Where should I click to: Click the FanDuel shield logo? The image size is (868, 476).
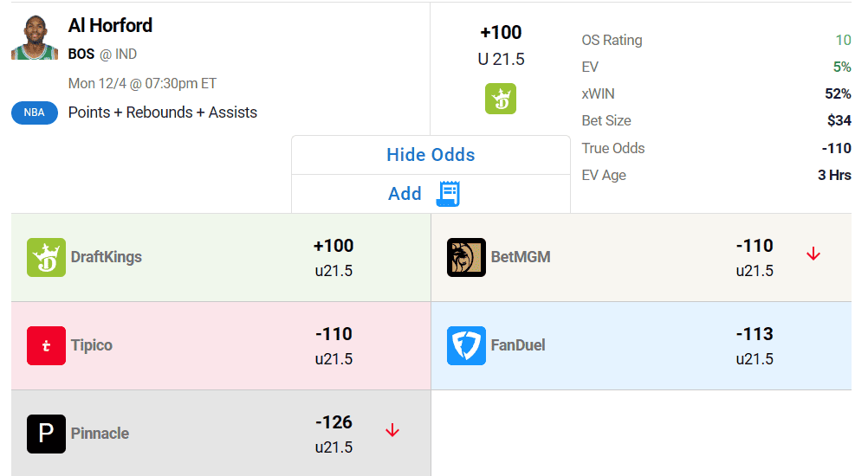pos(466,345)
